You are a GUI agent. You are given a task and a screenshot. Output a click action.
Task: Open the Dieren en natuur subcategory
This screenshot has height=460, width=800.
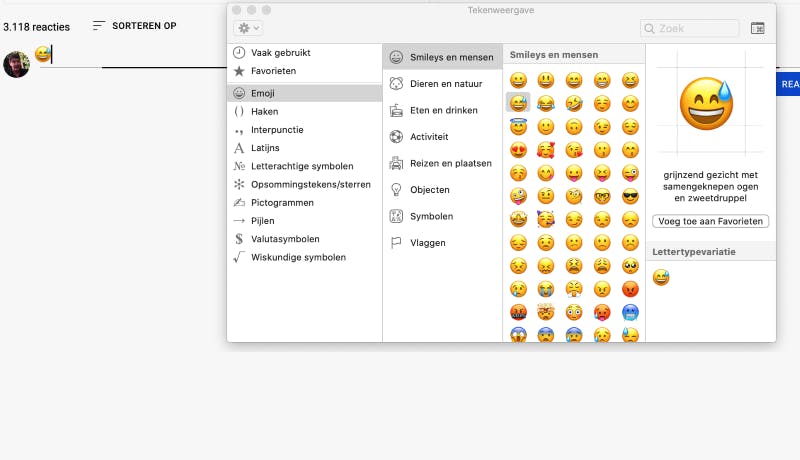[445, 84]
